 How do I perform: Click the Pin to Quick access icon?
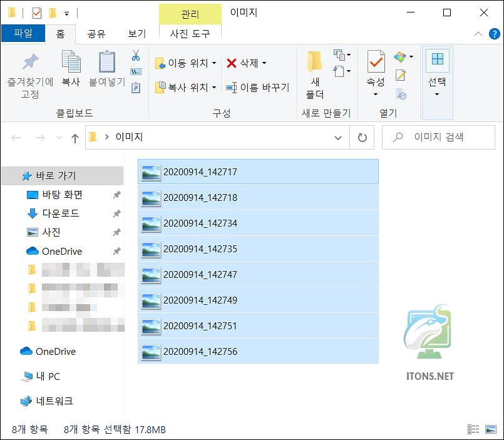tap(30, 61)
